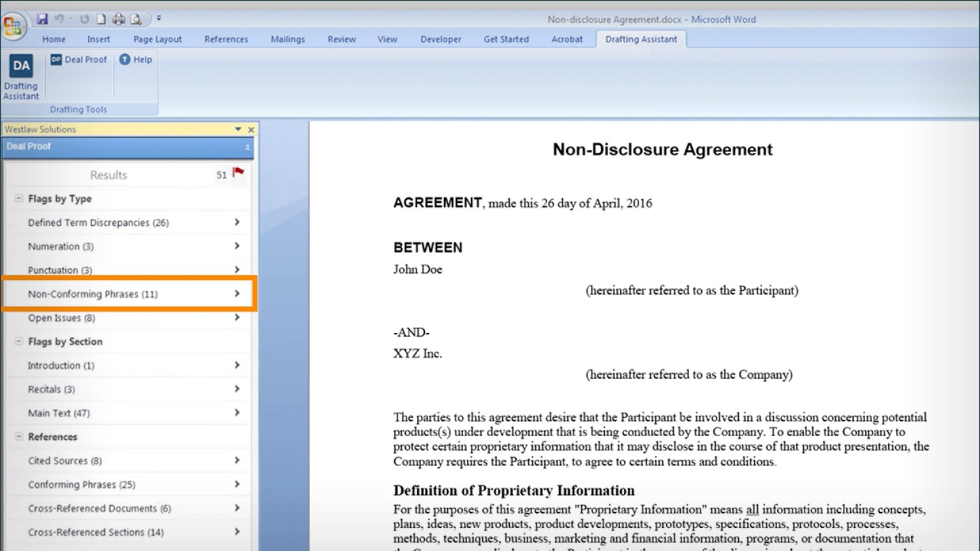The image size is (980, 551).
Task: Open Print Preview from quick access toolbar
Action: 136,19
